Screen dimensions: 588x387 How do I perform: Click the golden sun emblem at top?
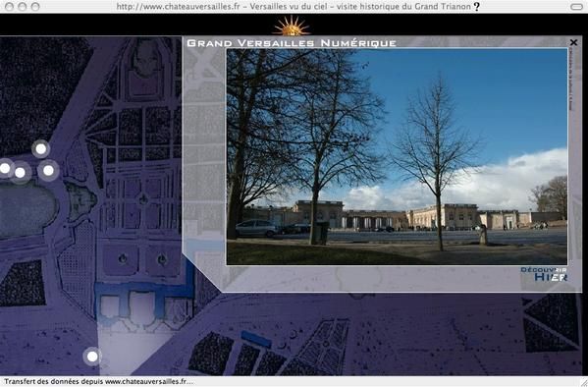click(292, 26)
